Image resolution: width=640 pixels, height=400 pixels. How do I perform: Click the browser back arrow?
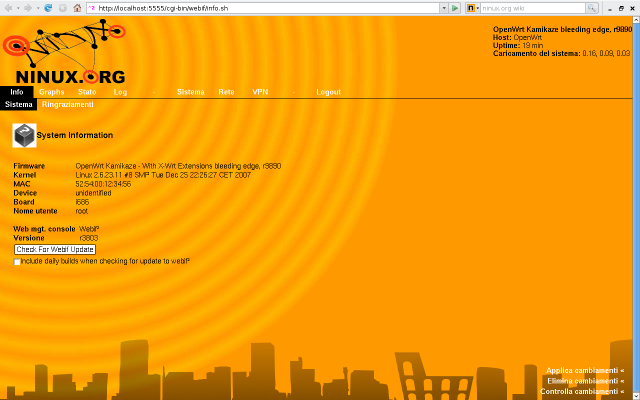(x=8, y=7)
